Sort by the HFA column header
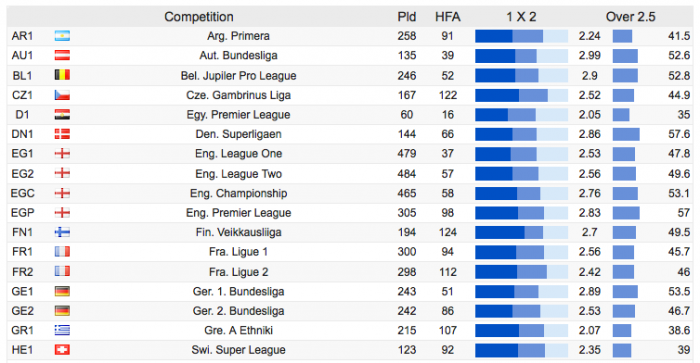Image resolution: width=700 pixels, height=363 pixels. tap(448, 17)
